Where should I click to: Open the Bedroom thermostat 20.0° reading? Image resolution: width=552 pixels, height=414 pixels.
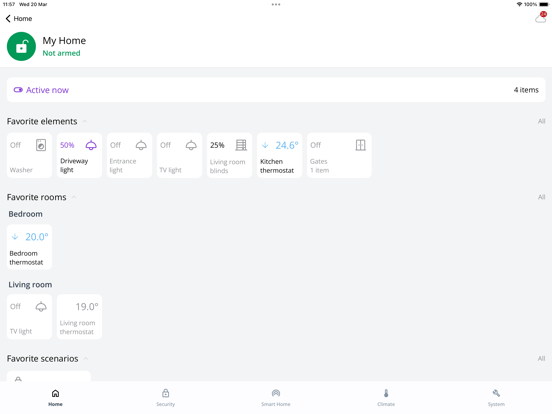[x=37, y=237]
